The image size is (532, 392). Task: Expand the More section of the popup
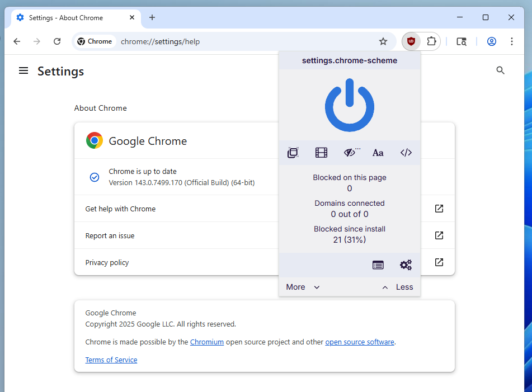click(302, 286)
